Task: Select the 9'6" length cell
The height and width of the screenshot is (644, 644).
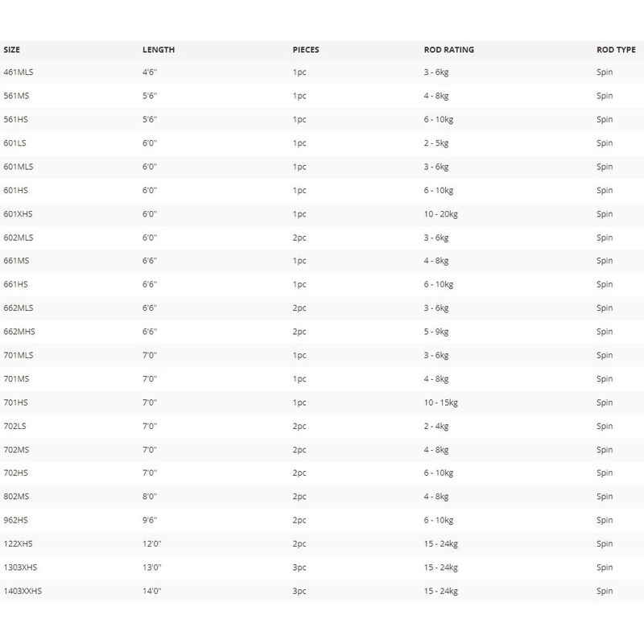Action: pos(149,521)
